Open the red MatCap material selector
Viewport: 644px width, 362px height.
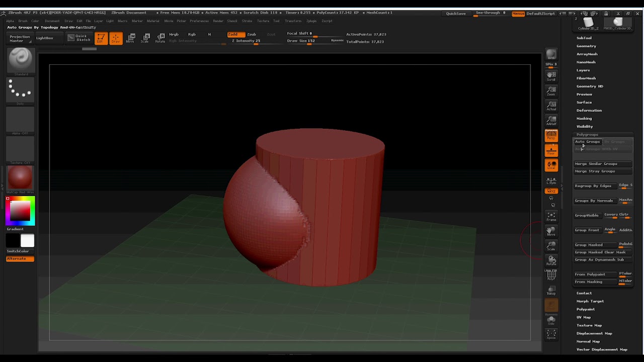tap(20, 179)
